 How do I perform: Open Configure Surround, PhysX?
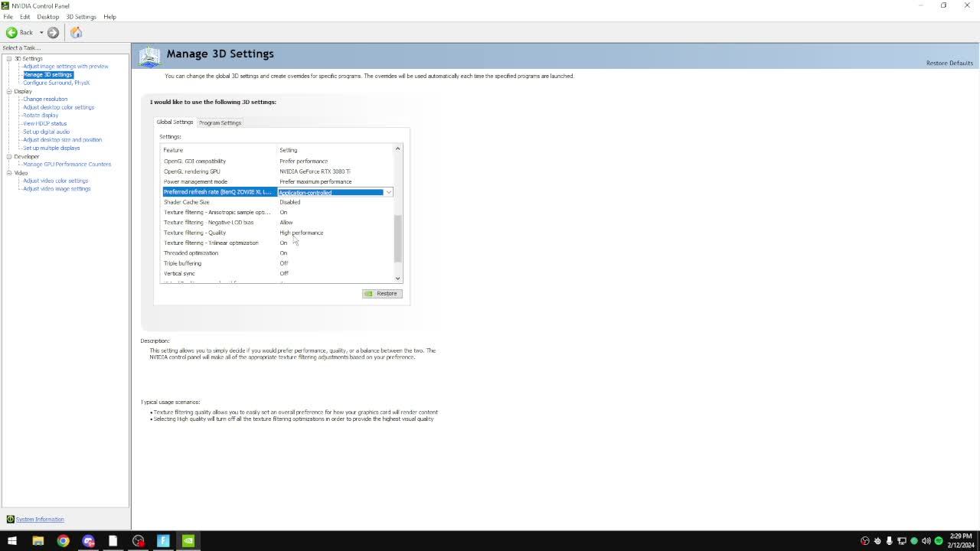[x=56, y=83]
